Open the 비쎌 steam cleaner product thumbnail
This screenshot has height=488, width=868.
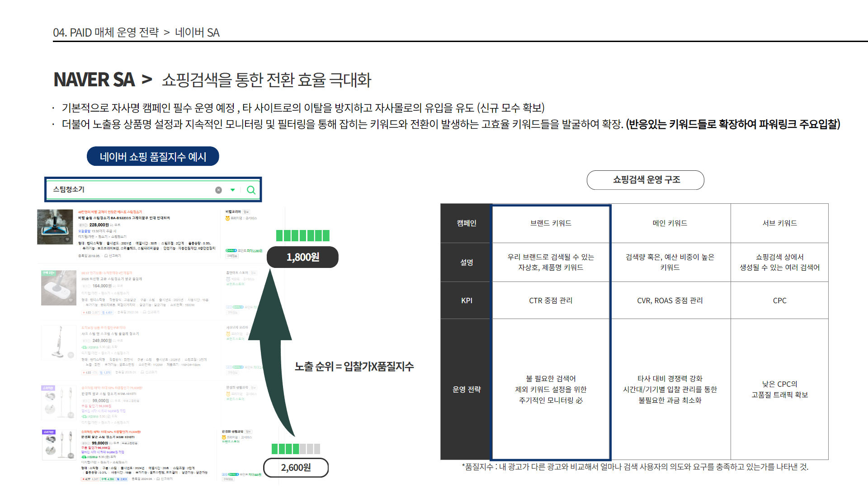tap(55, 226)
